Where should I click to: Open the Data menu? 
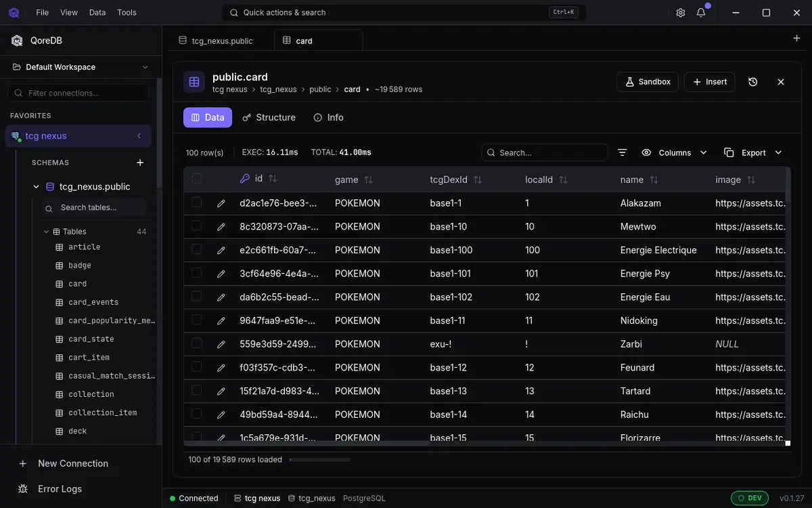pos(97,12)
